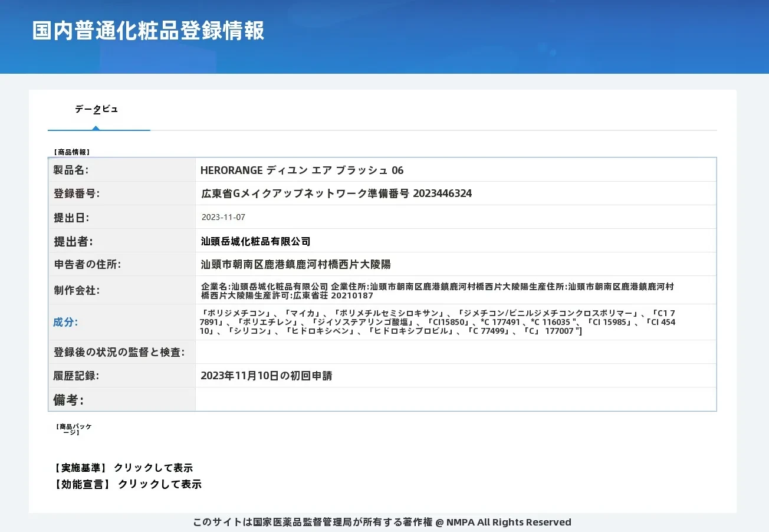
Task: Select the date 2023-11-07
Action: click(223, 217)
